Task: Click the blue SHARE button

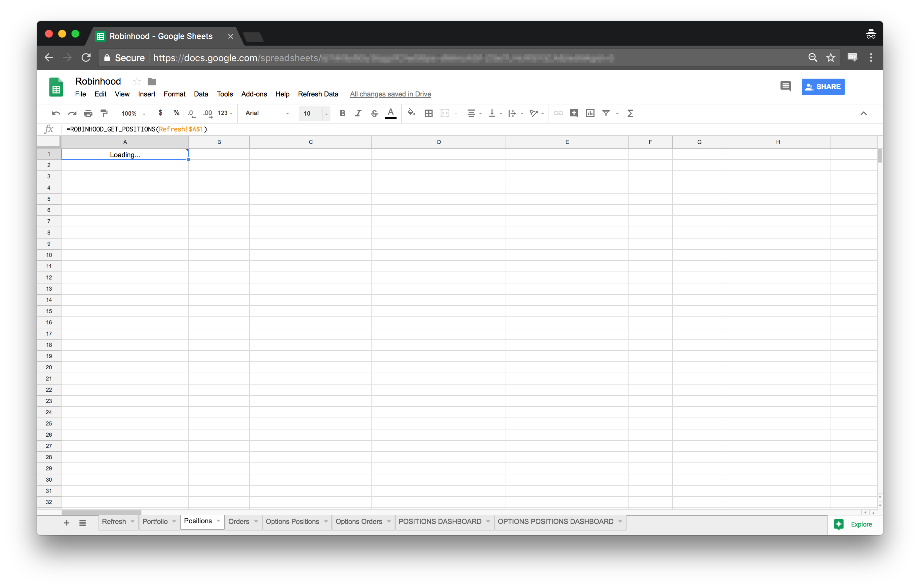Action: [823, 87]
